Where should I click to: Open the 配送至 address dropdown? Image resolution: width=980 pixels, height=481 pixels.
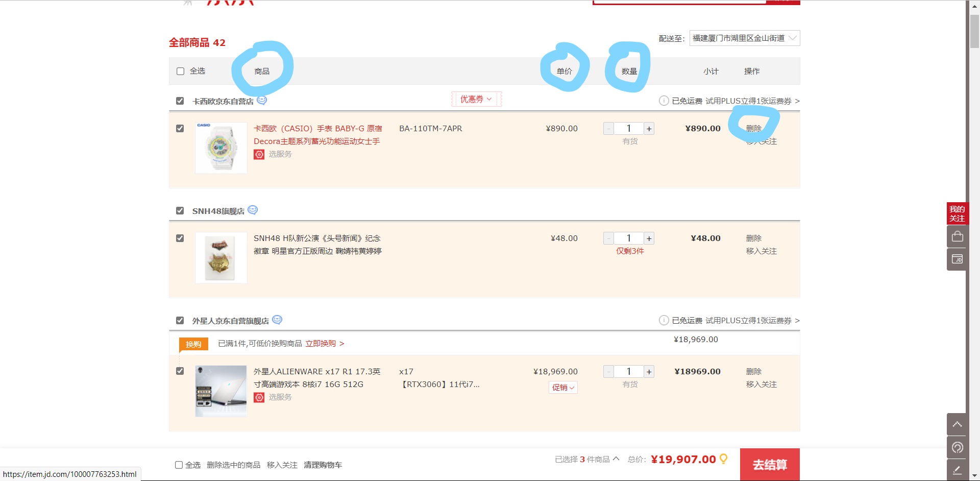point(745,38)
